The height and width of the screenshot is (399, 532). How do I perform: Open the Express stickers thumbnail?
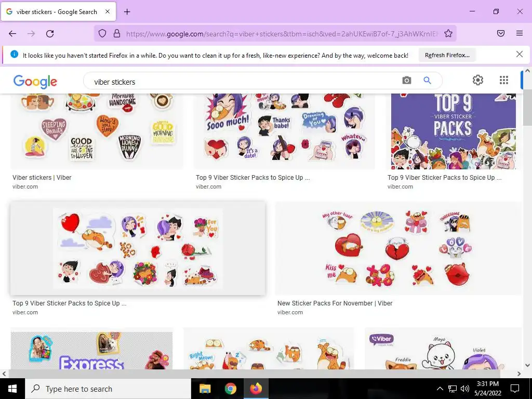[x=91, y=351]
